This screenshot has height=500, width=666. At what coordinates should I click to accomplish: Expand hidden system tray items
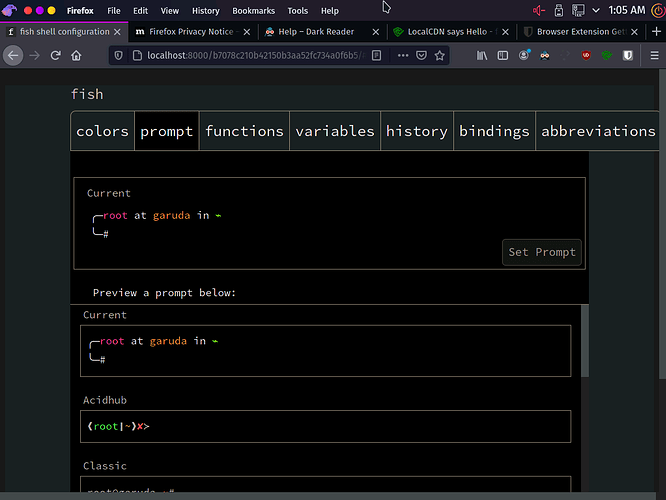click(x=596, y=10)
